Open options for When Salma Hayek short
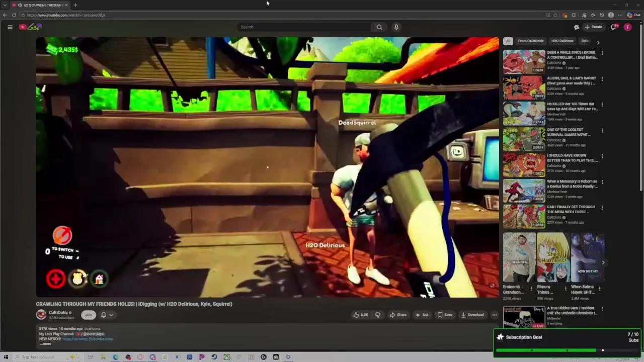The image size is (644, 362). pyautogui.click(x=600, y=289)
